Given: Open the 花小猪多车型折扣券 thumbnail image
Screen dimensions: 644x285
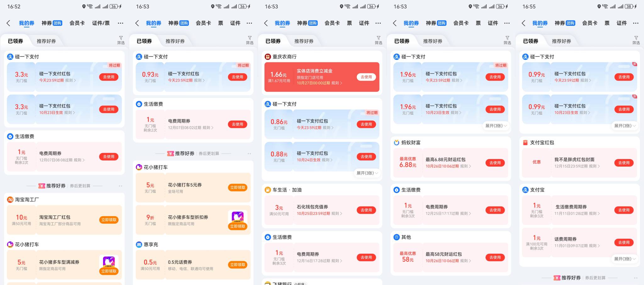Looking at the screenshot, I should (x=237, y=216).
